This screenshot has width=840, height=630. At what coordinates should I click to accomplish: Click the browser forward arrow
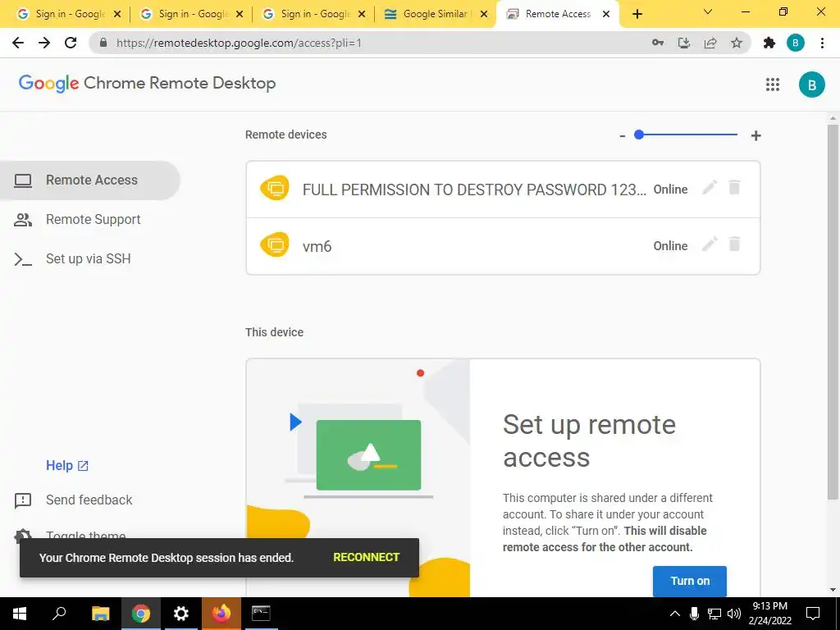click(44, 43)
